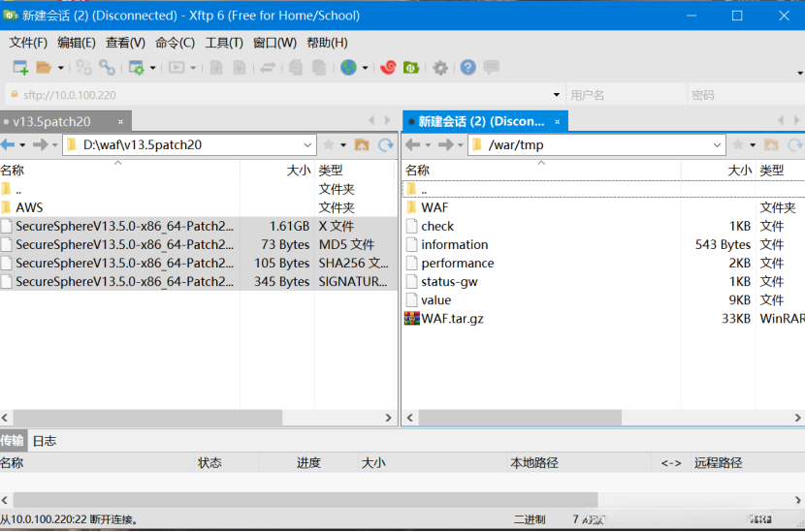
Task: Expand the Open session dropdown arrow
Action: [x=60, y=68]
